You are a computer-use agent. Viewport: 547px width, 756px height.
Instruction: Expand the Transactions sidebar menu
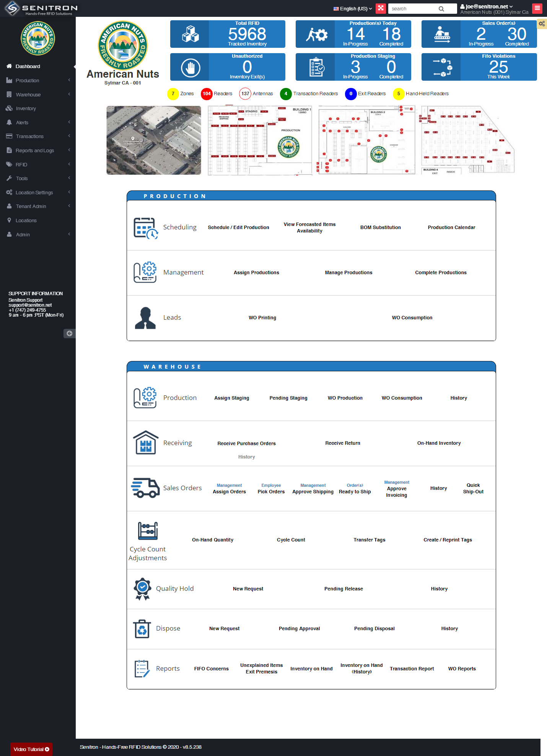pos(38,136)
